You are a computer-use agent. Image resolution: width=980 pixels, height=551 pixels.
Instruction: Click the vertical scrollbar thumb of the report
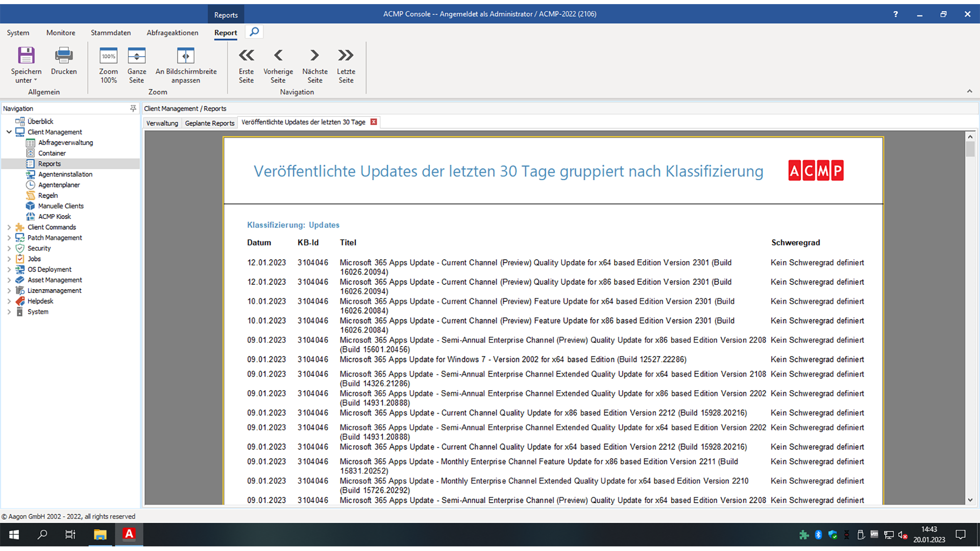[970, 149]
